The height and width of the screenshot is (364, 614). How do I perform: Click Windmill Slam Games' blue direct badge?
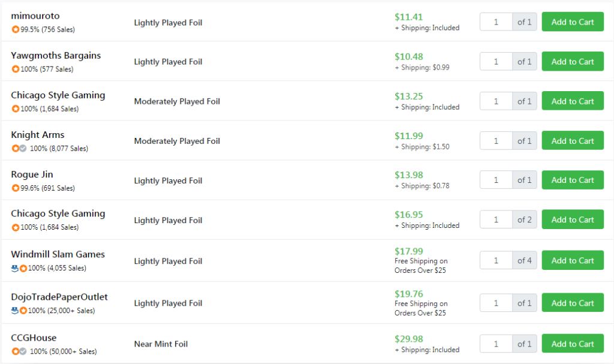tap(15, 269)
